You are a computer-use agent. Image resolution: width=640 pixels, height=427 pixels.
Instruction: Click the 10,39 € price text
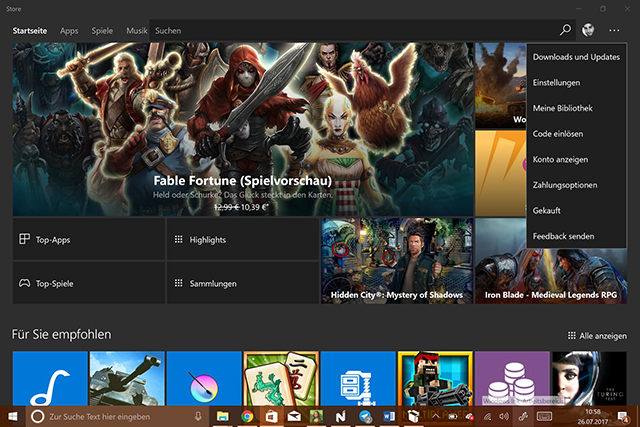pyautogui.click(x=254, y=207)
